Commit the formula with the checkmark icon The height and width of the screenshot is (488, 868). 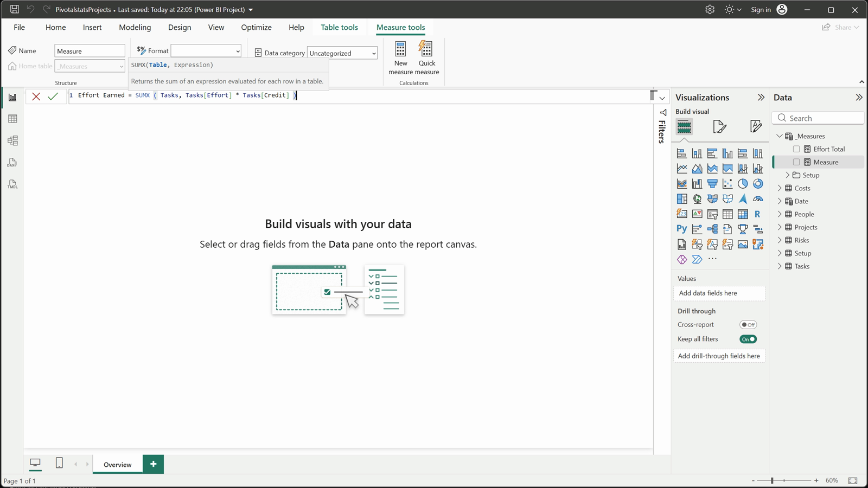point(53,97)
